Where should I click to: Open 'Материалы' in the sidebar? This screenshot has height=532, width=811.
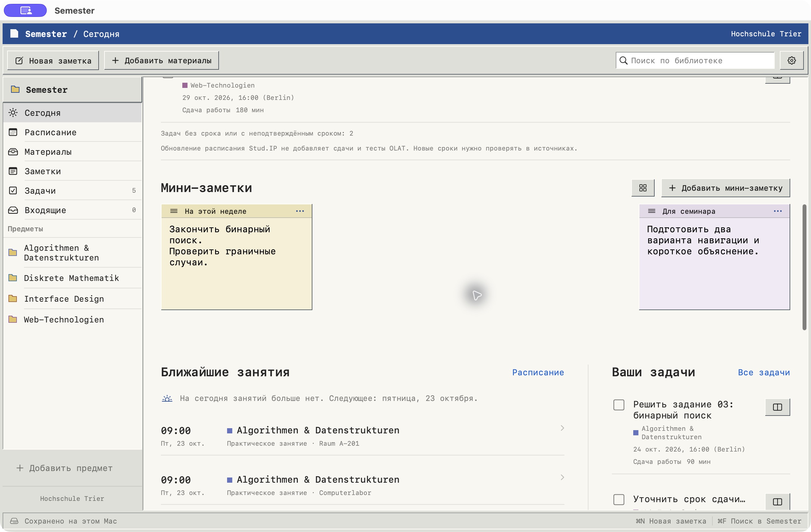pyautogui.click(x=72, y=152)
